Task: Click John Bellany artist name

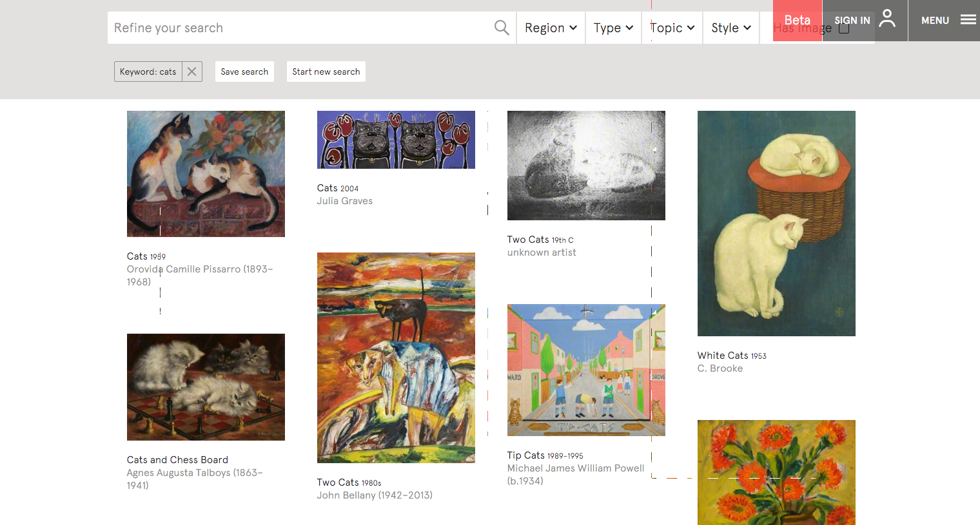Action: 375,495
